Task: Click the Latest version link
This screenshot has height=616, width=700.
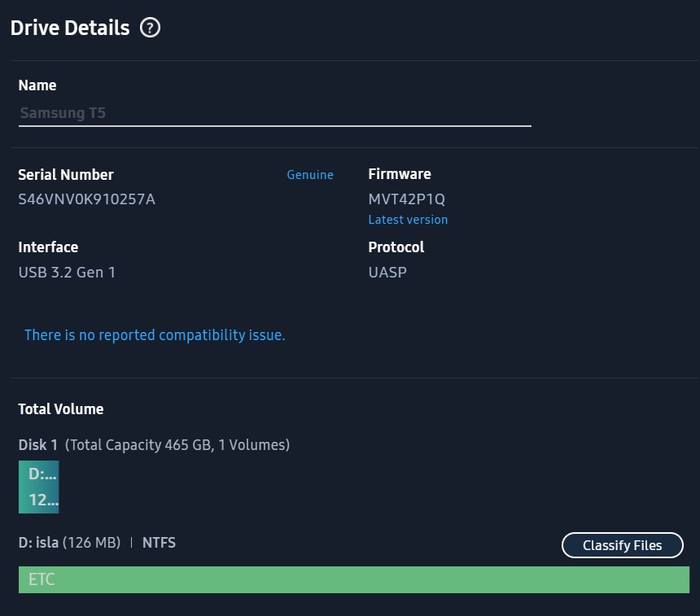Action: (x=408, y=220)
